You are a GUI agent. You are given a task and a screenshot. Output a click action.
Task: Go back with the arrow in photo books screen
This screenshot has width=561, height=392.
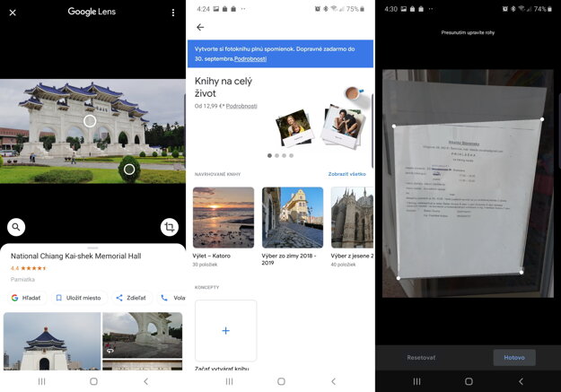click(200, 27)
